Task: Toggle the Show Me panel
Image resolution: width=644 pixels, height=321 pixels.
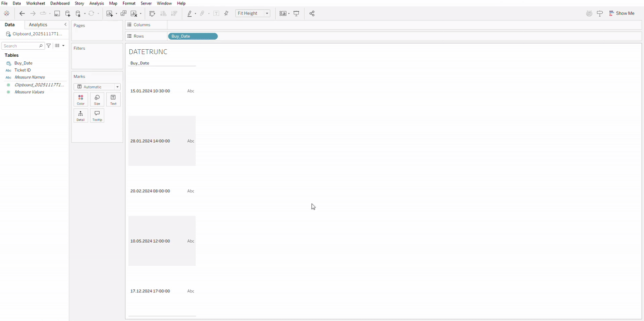Action: tap(622, 14)
